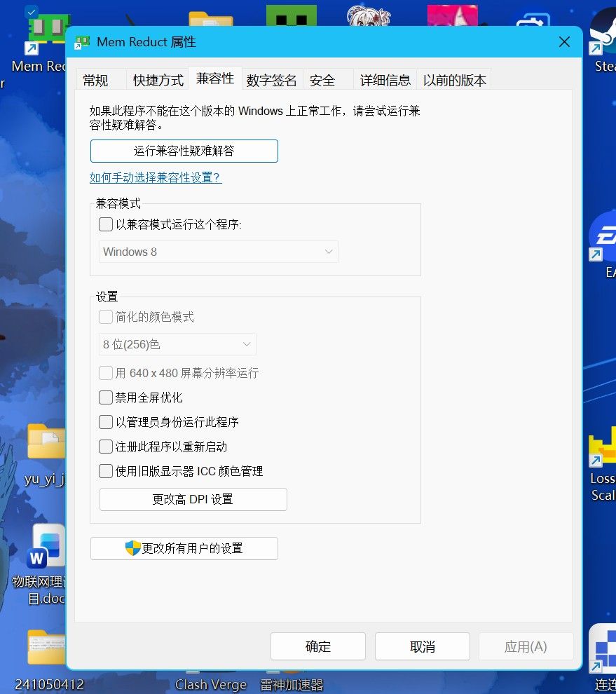Enable 以兼容模式运行这个程序 checkbox
The height and width of the screenshot is (694, 616).
tap(106, 224)
